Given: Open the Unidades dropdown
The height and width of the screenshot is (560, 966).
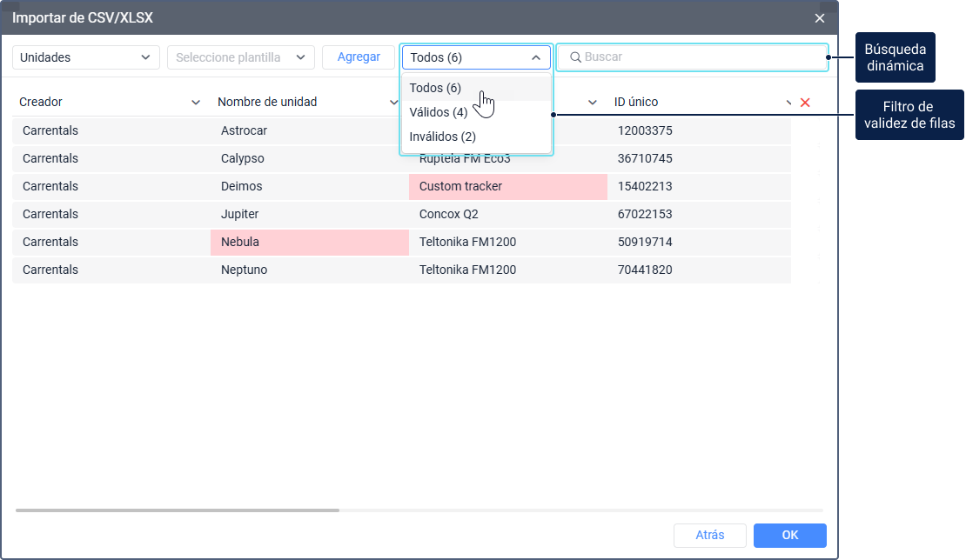Looking at the screenshot, I should pyautogui.click(x=85, y=57).
